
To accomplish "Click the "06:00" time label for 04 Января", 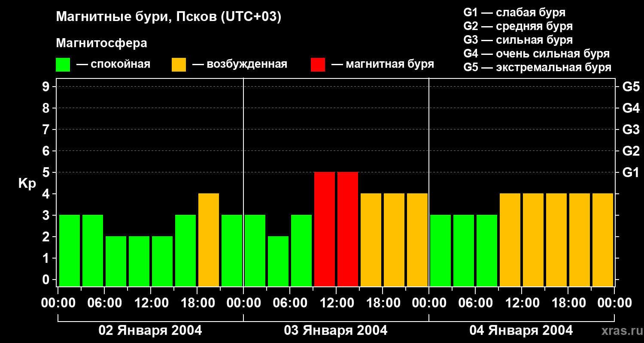I will [x=475, y=303].
